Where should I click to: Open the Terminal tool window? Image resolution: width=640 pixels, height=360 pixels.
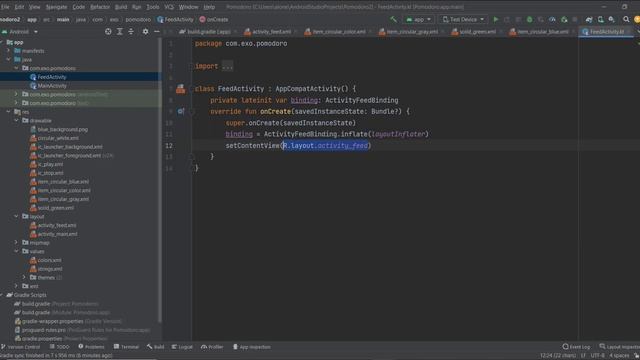tap(127, 347)
